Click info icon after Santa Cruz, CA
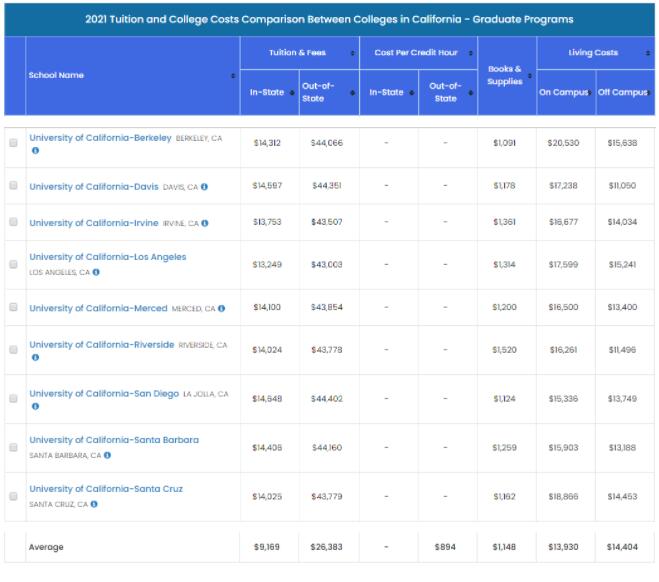 [93, 504]
